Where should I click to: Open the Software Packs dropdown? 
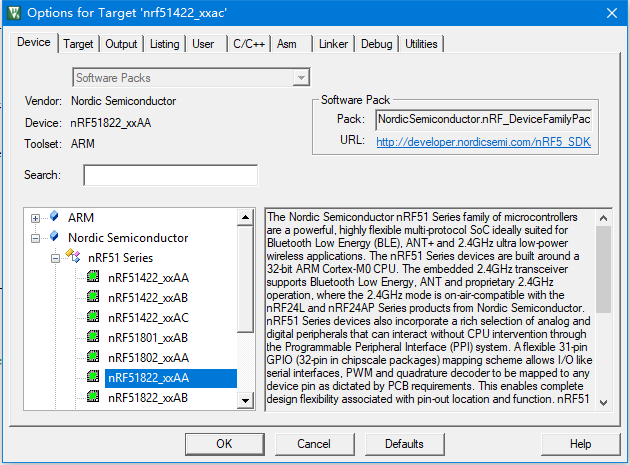[301, 78]
